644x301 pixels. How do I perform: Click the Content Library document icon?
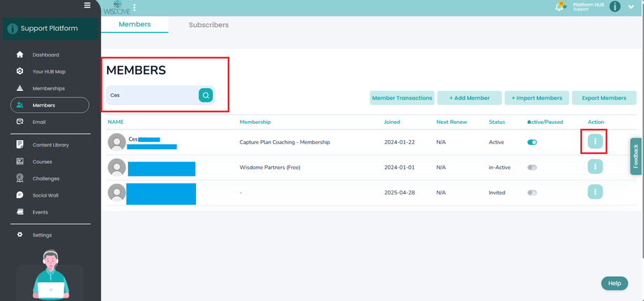[x=20, y=144]
